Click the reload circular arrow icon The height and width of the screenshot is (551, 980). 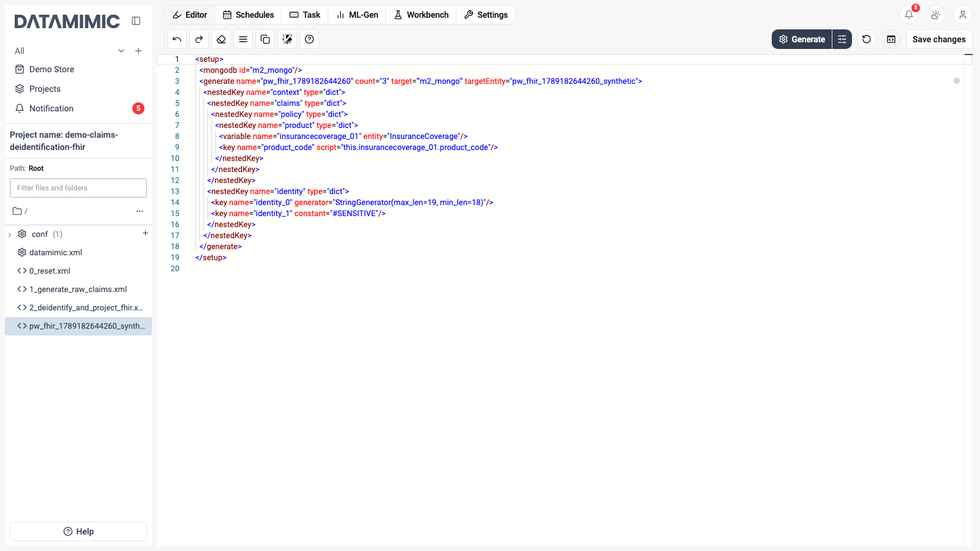(867, 39)
